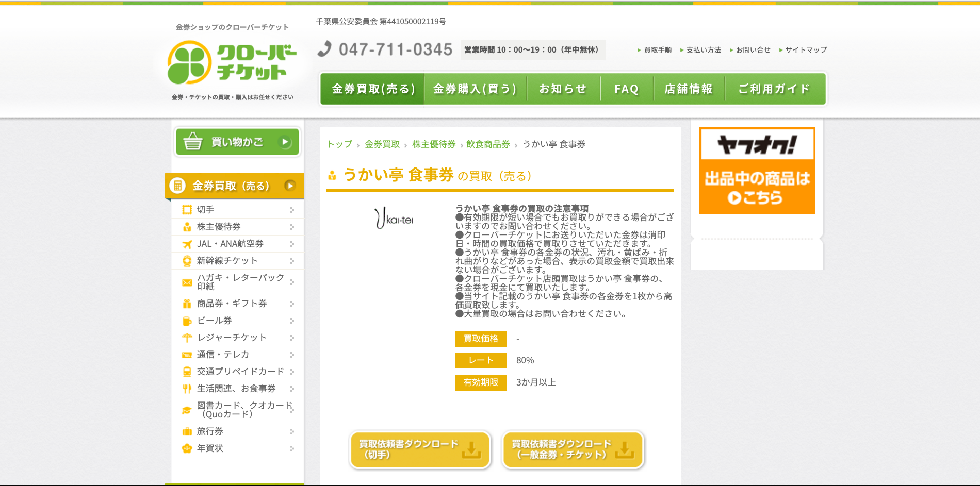Click the 有効期限 label
The height and width of the screenshot is (486, 980).
[x=481, y=382]
